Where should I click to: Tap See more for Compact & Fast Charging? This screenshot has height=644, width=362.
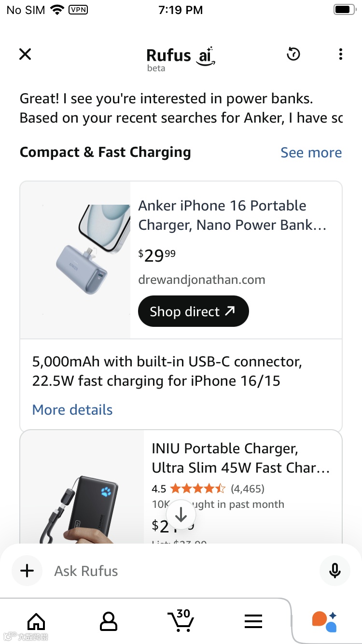(311, 153)
